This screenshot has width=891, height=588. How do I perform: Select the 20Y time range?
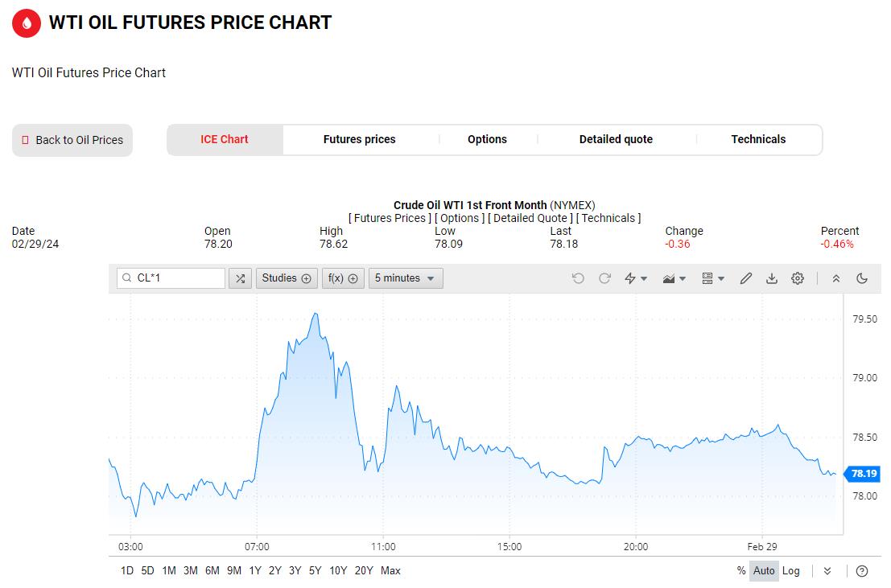pyautogui.click(x=364, y=571)
